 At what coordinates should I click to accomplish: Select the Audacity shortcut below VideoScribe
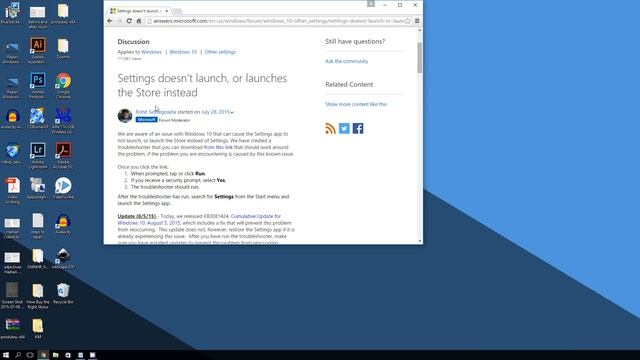[x=63, y=223]
